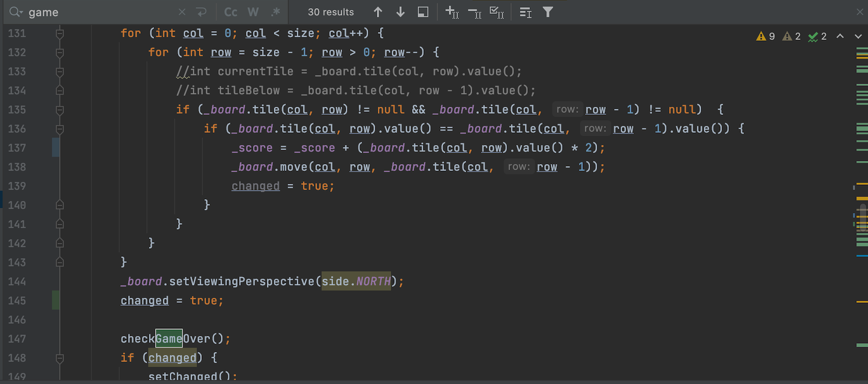This screenshot has height=384, width=868.
Task: Clear the search text field
Action: coord(182,12)
